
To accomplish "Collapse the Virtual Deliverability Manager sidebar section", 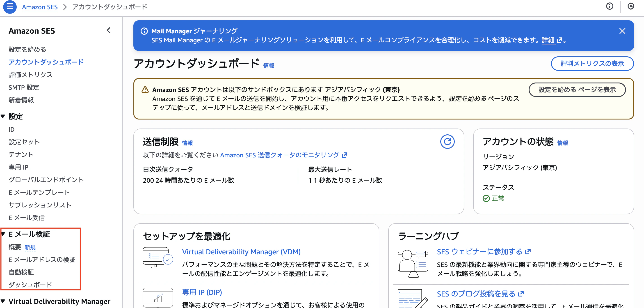I will (3, 301).
